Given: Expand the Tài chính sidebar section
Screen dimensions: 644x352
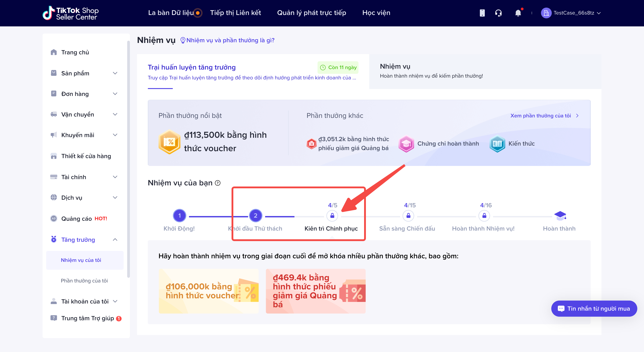Looking at the screenshot, I should tap(115, 177).
